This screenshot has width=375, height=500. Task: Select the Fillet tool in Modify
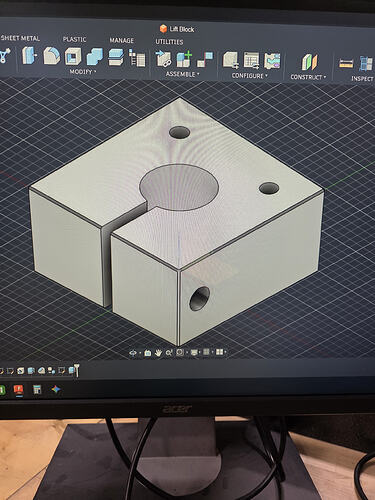[x=52, y=55]
